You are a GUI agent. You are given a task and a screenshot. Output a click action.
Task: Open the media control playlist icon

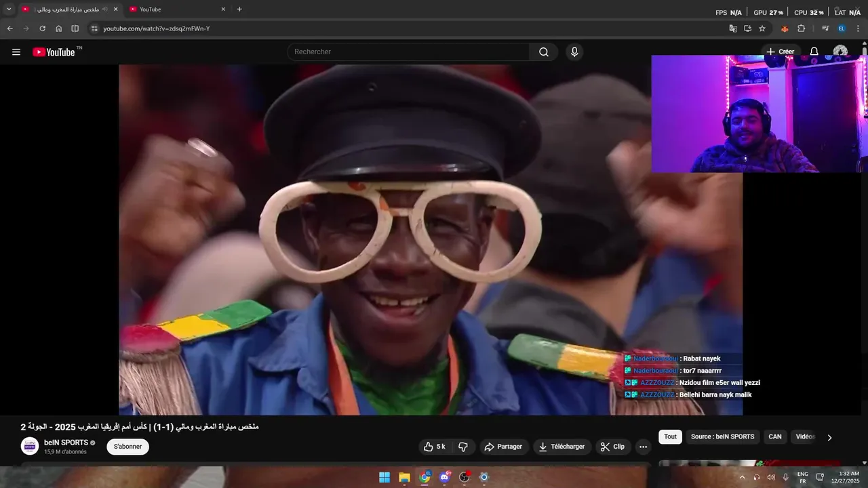click(825, 28)
